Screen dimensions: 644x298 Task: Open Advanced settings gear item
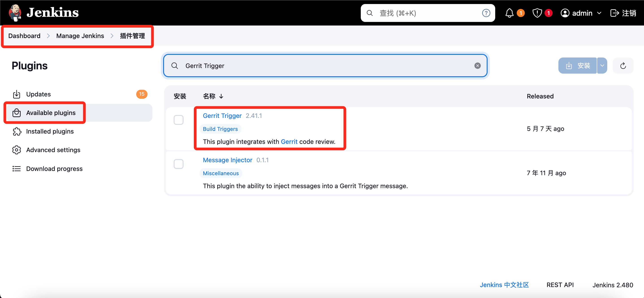pos(53,150)
